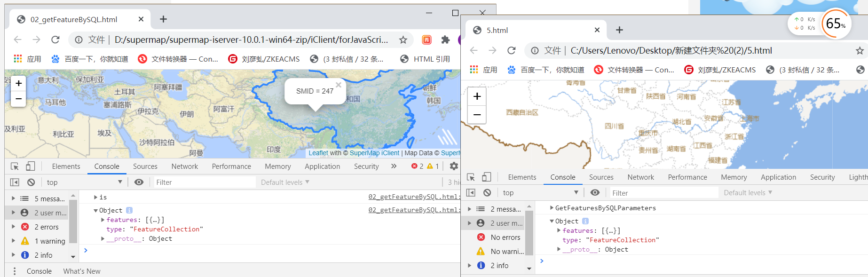Clear console in left DevTools
This screenshot has height=277, width=868.
[x=31, y=182]
